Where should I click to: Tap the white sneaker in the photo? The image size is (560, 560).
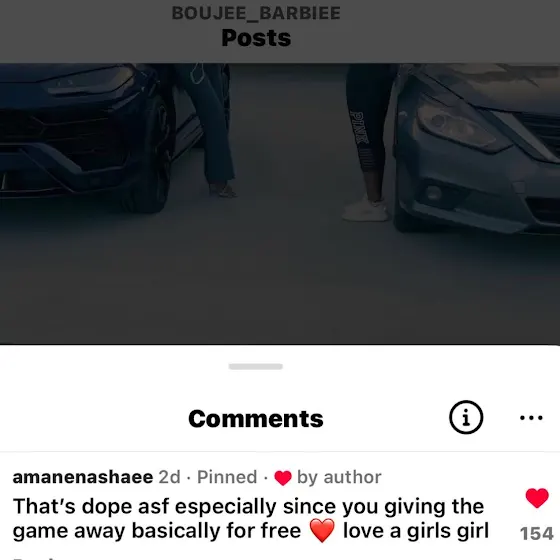point(365,208)
